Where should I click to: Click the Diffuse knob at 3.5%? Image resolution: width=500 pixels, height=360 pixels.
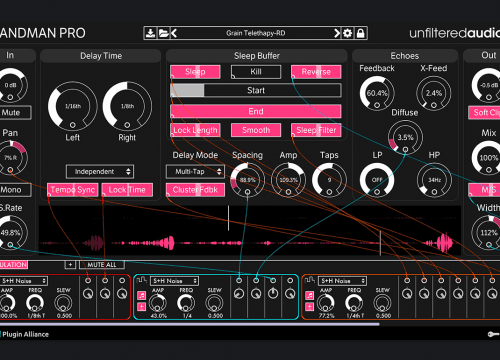tap(405, 137)
